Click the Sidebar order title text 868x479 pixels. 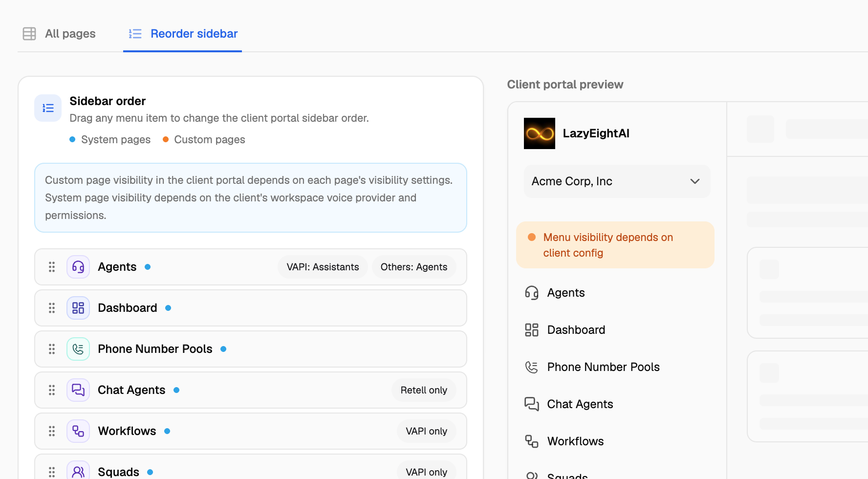coord(108,101)
